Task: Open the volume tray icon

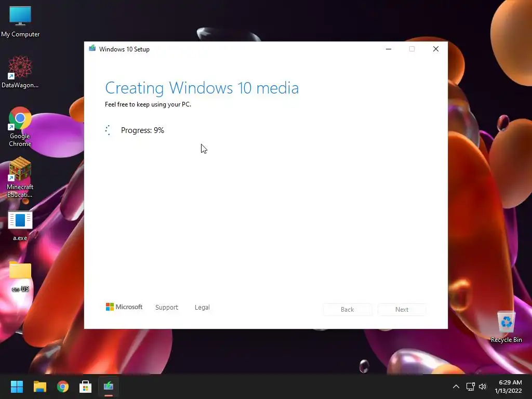Action: 483,387
